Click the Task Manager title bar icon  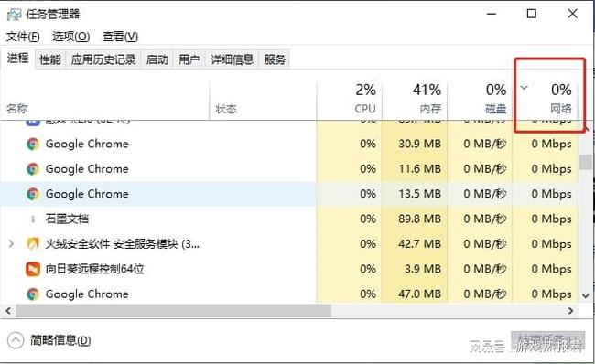14,15
